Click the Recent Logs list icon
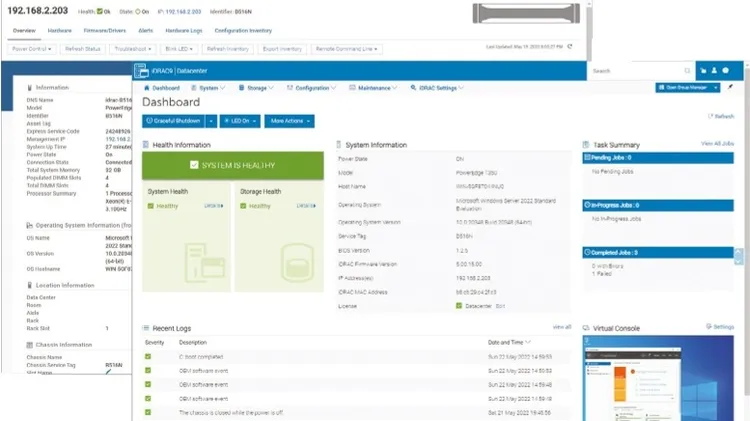The height and width of the screenshot is (421, 750). click(145, 328)
